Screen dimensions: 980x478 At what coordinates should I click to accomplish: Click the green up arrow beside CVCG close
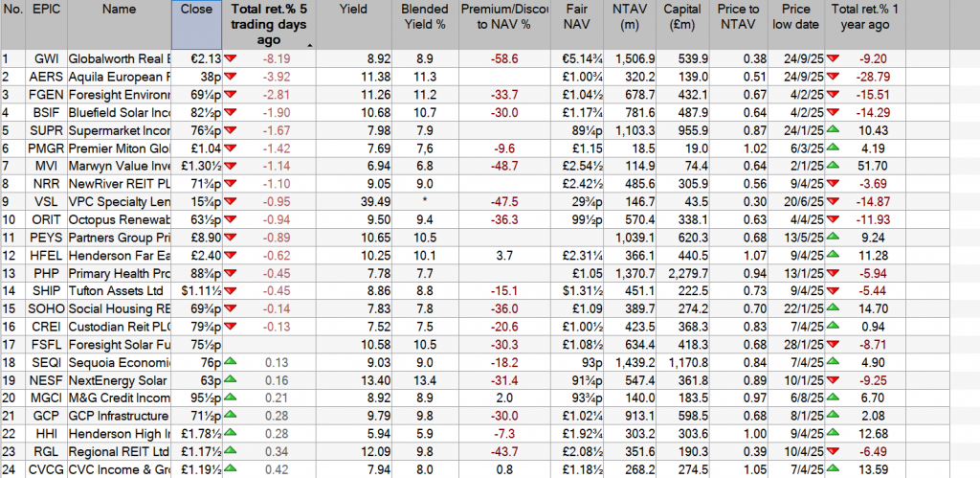click(x=231, y=468)
